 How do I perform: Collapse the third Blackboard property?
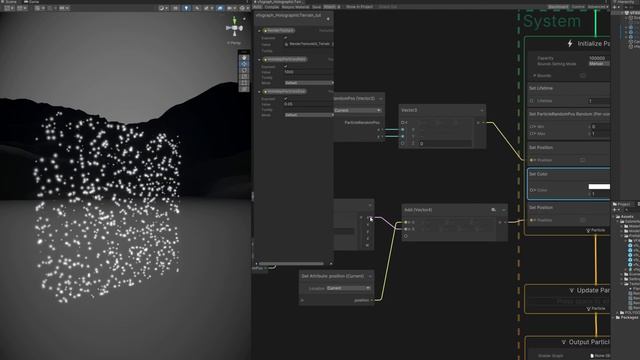(259, 92)
